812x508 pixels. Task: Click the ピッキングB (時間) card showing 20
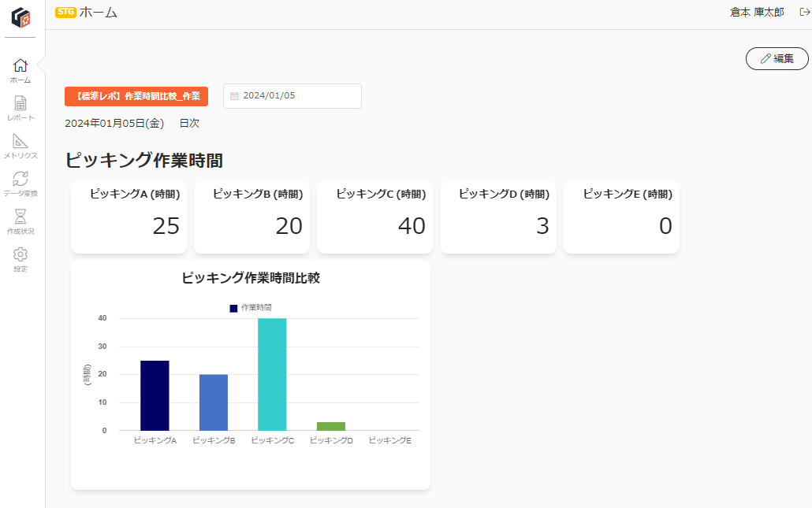[251, 217]
